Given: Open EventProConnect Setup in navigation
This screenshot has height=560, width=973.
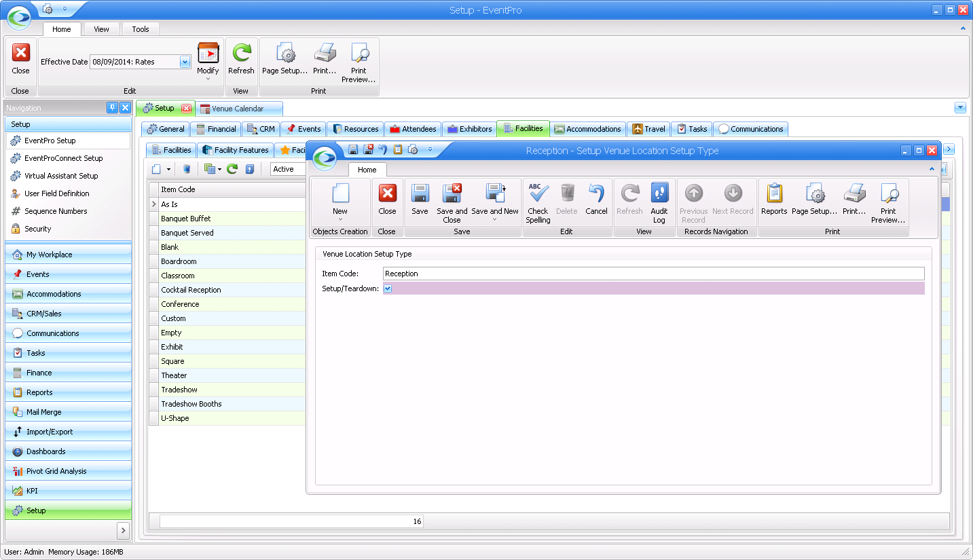Looking at the screenshot, I should (x=68, y=158).
